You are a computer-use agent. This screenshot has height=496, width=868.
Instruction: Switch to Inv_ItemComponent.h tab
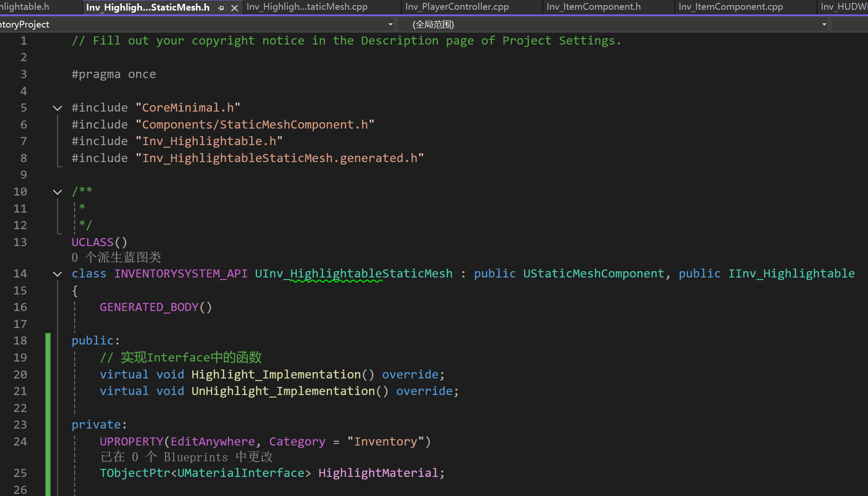(593, 7)
